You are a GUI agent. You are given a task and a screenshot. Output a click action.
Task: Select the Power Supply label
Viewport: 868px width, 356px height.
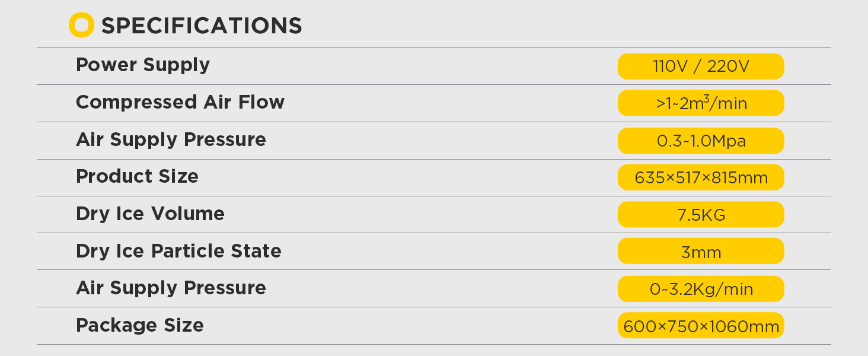(143, 65)
